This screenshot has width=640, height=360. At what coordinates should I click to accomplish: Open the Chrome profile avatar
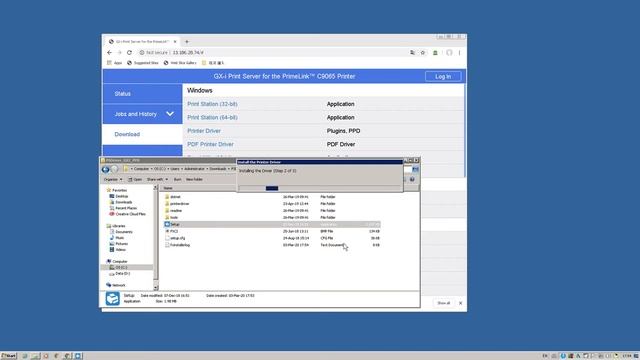point(449,53)
